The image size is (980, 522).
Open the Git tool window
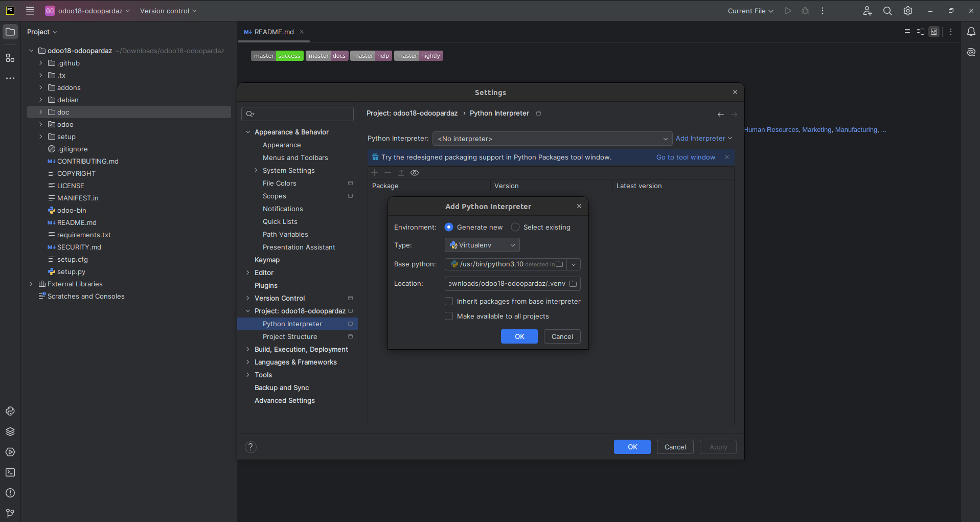(10, 513)
